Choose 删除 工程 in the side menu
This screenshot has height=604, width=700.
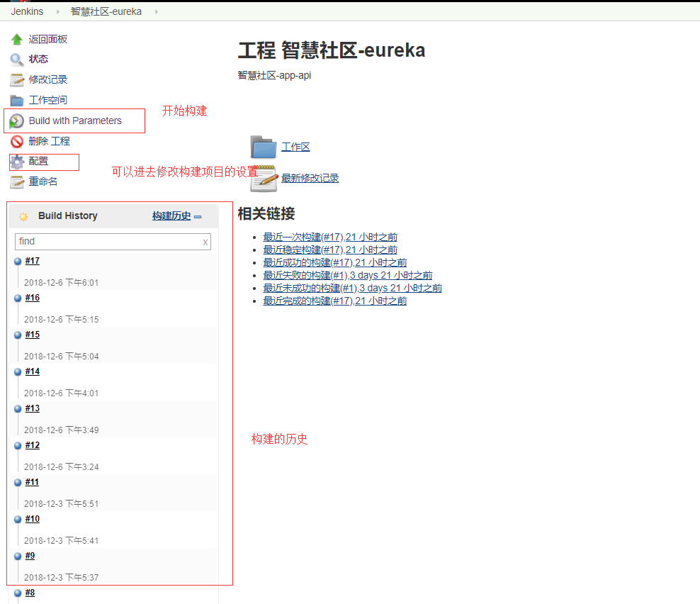tap(50, 141)
